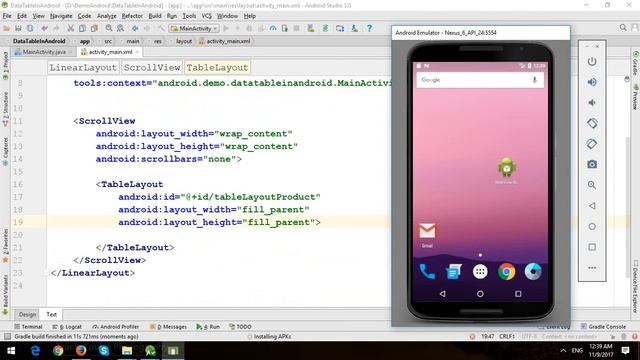Open the Run tool window
This screenshot has height=360, width=640.
click(208, 327)
